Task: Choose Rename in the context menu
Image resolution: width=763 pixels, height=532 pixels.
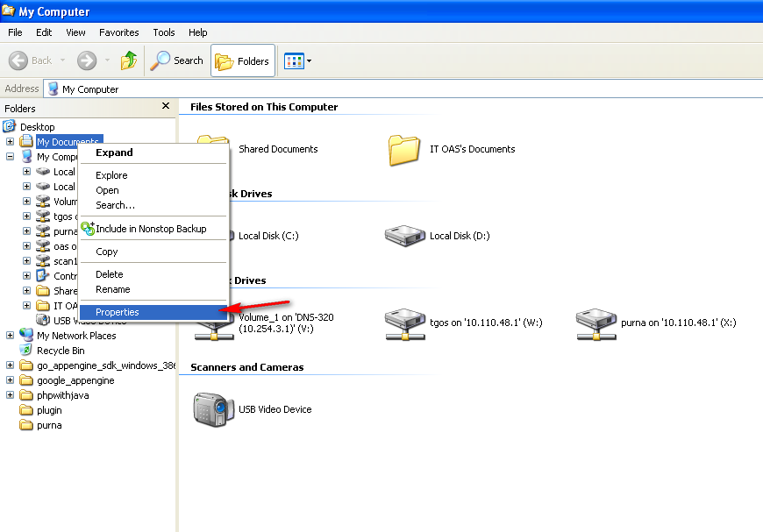Action: coord(153,289)
